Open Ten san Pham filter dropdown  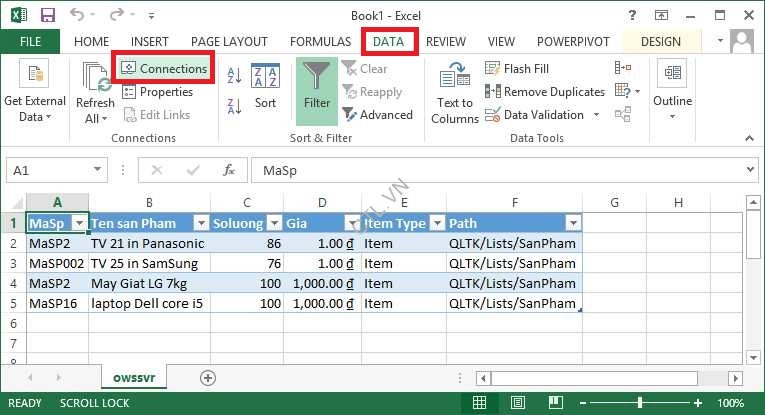click(201, 223)
